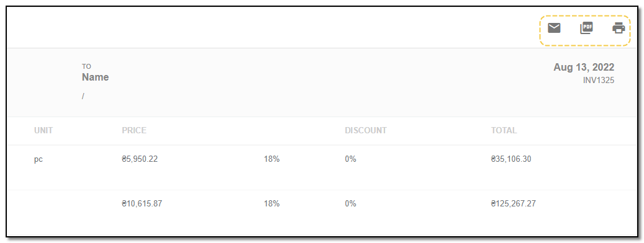Click invoice number INV1325
The height and width of the screenshot is (243, 644).
(599, 81)
